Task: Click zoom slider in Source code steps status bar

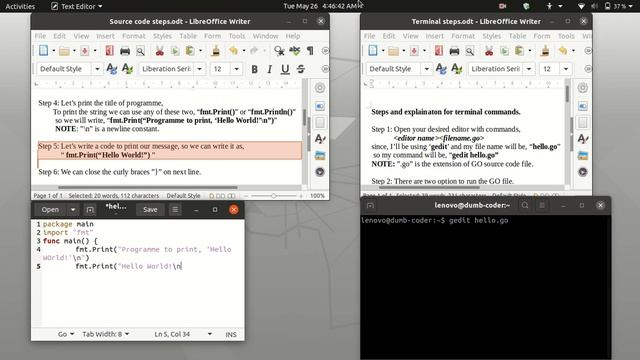Action: coord(273,196)
